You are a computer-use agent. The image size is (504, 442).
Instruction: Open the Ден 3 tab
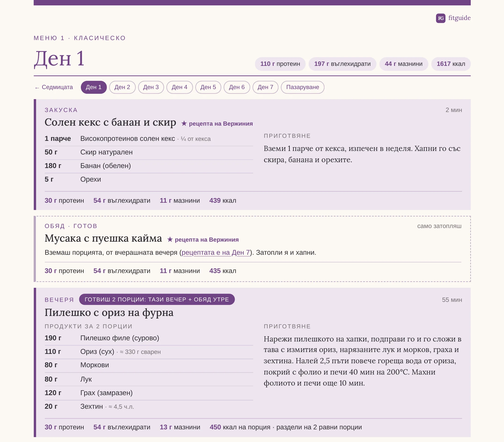(x=151, y=87)
